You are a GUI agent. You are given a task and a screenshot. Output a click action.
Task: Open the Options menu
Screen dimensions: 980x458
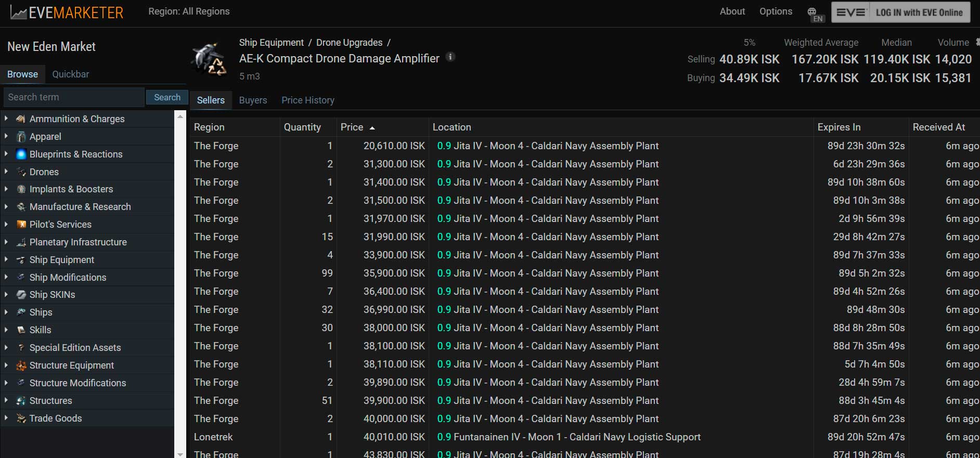(776, 11)
